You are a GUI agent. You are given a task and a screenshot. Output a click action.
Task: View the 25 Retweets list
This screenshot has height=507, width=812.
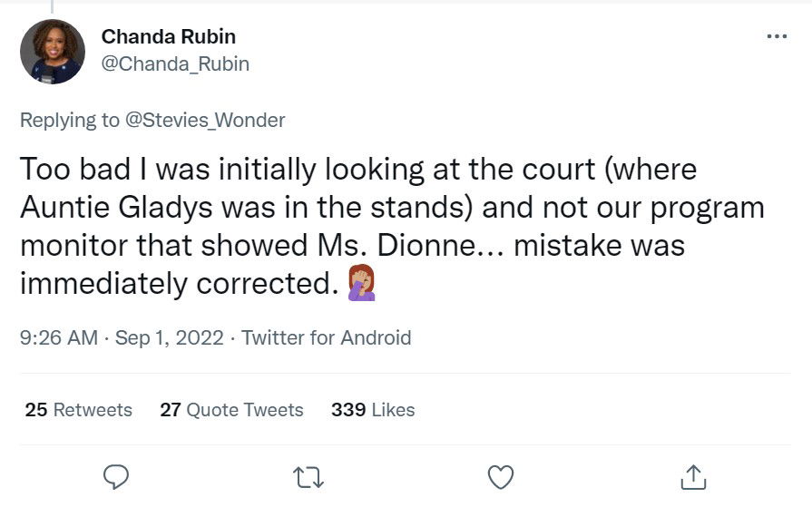tap(78, 410)
